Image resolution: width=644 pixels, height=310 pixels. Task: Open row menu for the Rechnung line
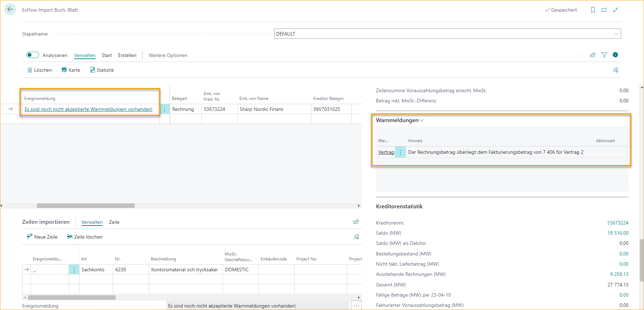pos(165,109)
